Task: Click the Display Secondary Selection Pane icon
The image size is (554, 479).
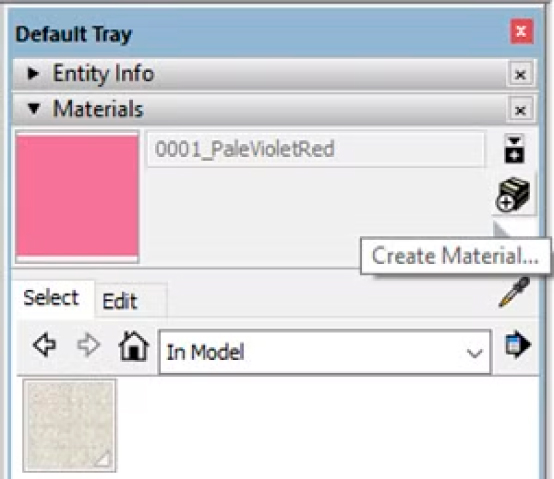Action: 514,149
